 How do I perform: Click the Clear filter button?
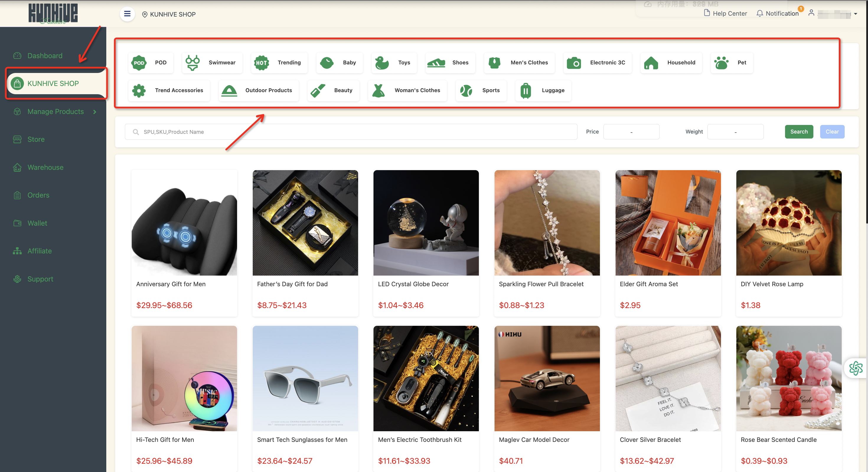[832, 131]
